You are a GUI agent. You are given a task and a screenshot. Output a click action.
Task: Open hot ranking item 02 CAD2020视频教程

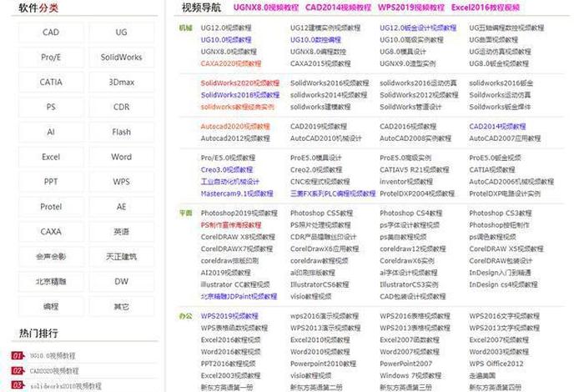click(54, 371)
